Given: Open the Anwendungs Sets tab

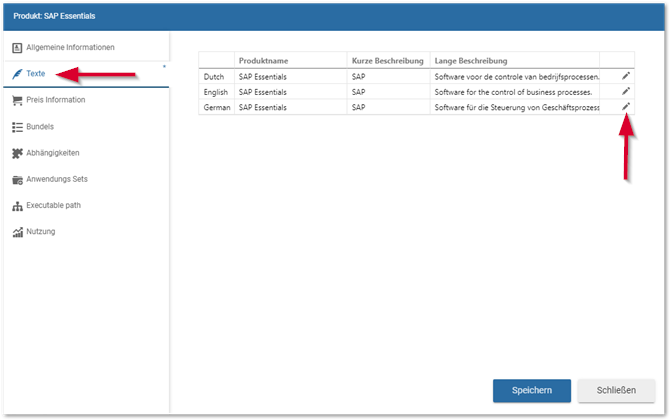Looking at the screenshot, I should tap(86, 179).
